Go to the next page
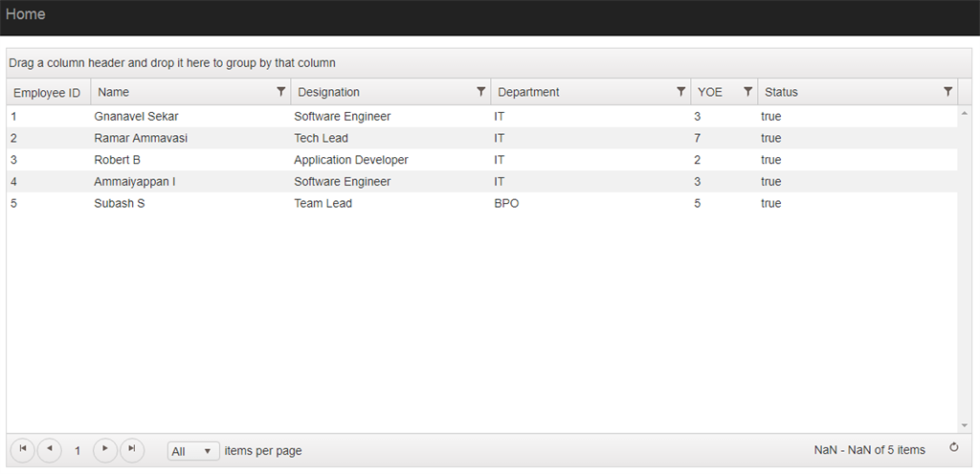Viewport: 980px width, 474px height. pos(105,449)
